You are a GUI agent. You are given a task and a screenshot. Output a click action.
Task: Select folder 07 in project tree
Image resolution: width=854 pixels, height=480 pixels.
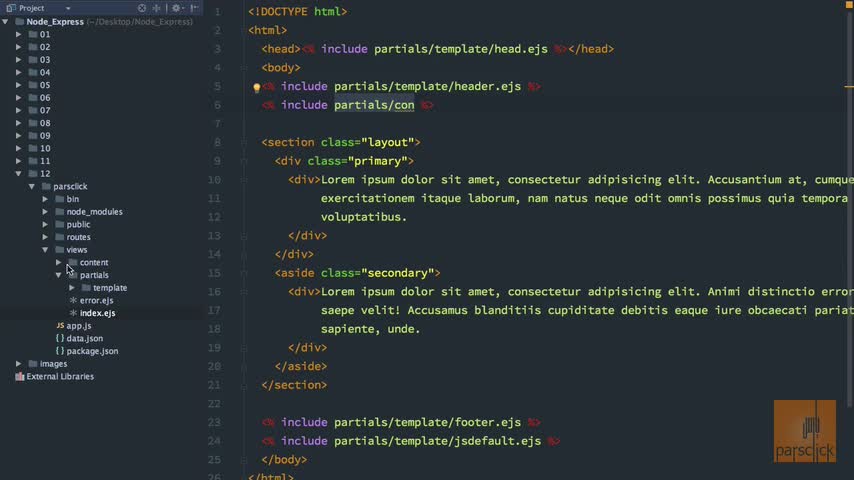pyautogui.click(x=45, y=110)
